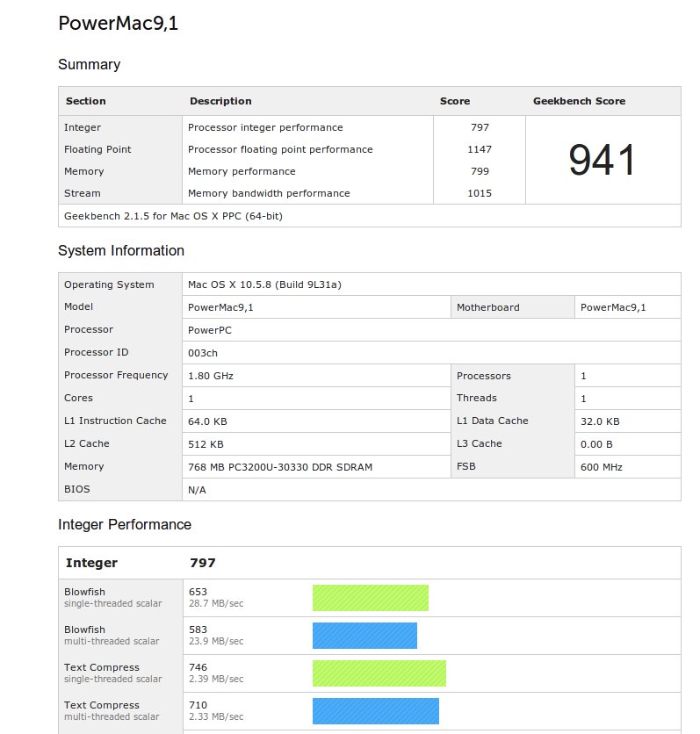Image resolution: width=700 pixels, height=734 pixels.
Task: Click the Processor Frequency label
Action: tap(116, 376)
